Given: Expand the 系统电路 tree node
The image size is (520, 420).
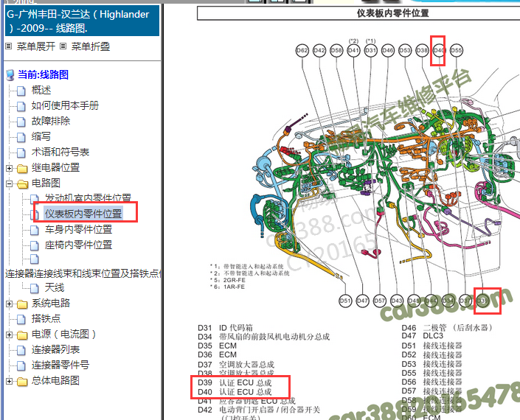Looking at the screenshot, I should (10, 304).
